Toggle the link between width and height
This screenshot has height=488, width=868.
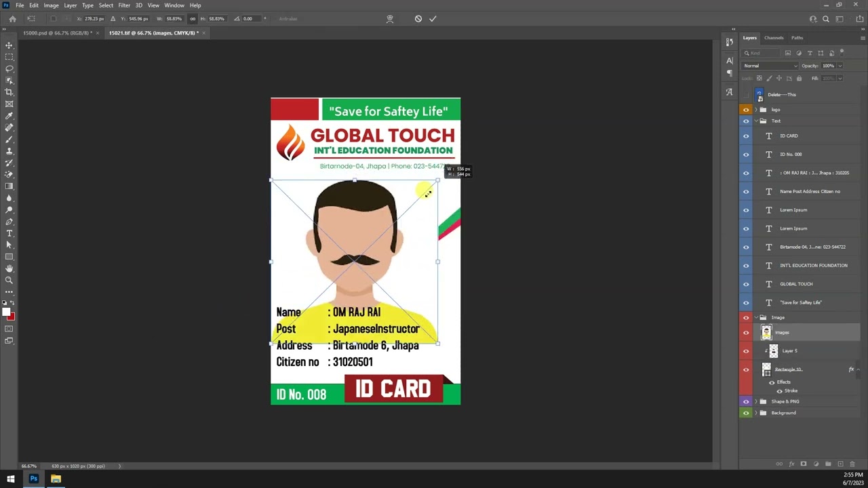[x=193, y=19]
